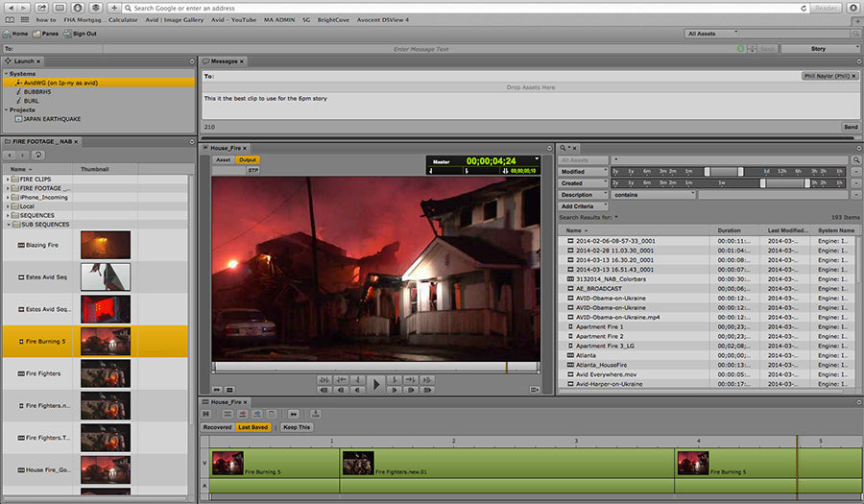Click the Send button in Messages pane
Image resolution: width=864 pixels, height=504 pixels.
(851, 127)
